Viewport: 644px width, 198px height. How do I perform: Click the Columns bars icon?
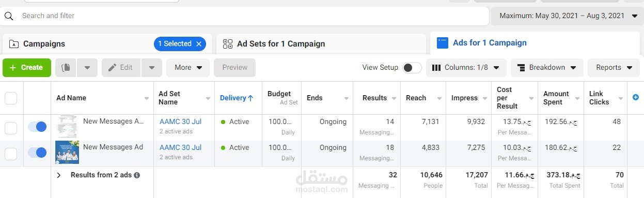pyautogui.click(x=436, y=68)
